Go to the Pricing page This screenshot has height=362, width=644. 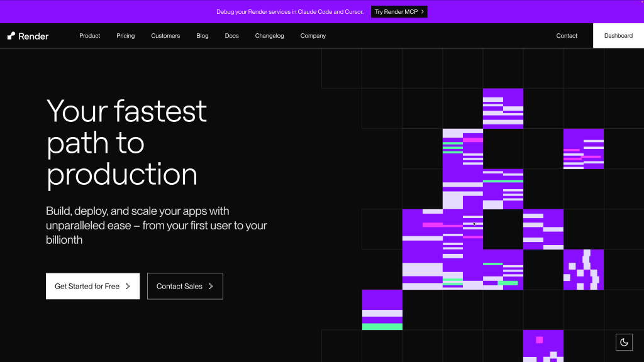(125, 36)
